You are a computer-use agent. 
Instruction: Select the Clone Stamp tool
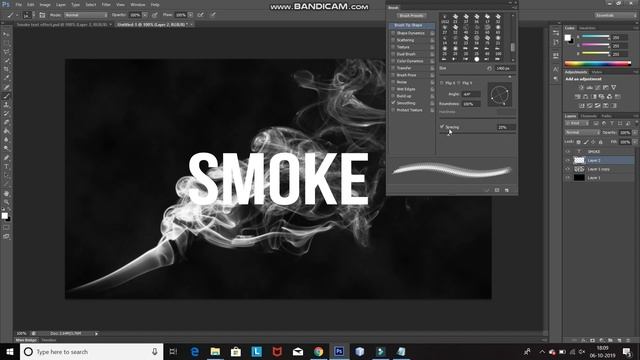(x=6, y=105)
